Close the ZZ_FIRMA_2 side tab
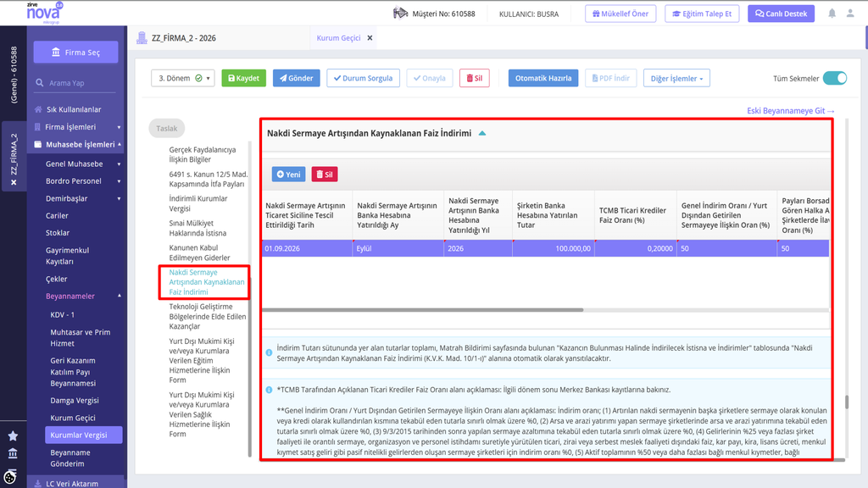 pyautogui.click(x=14, y=183)
